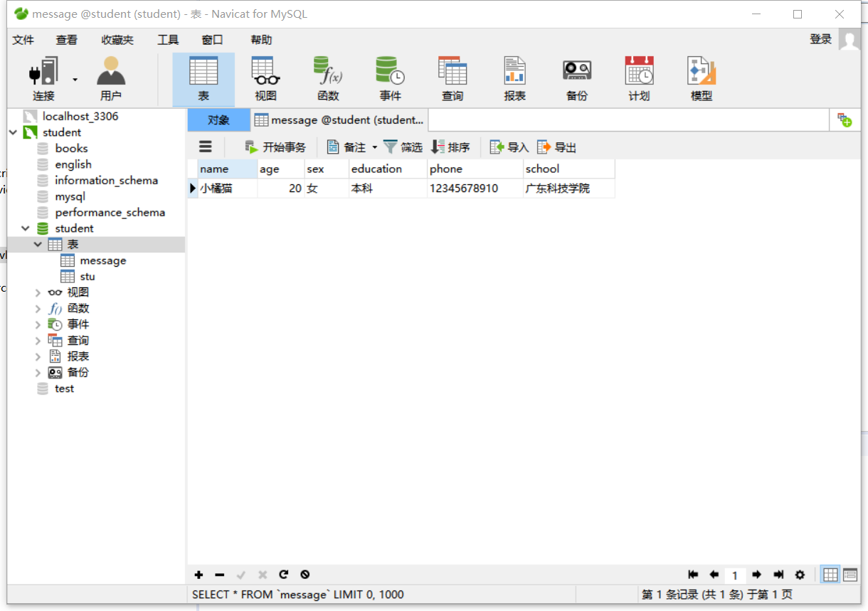Open the dropdown arrow beside 连接
The height and width of the screenshot is (611, 868).
pos(75,79)
